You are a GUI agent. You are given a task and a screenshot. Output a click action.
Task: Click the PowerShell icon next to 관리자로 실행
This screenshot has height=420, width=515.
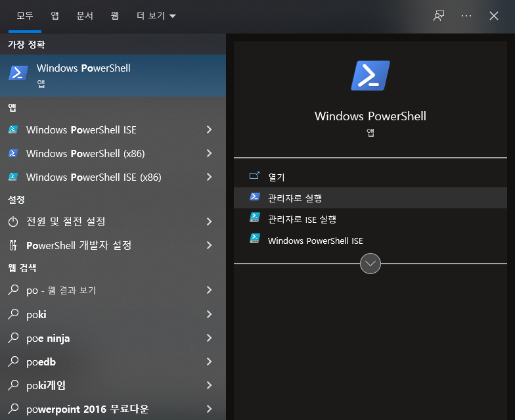tap(255, 197)
